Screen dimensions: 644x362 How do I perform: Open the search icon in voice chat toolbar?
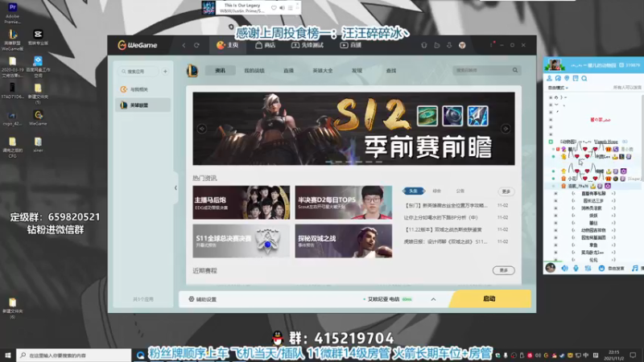click(x=584, y=78)
